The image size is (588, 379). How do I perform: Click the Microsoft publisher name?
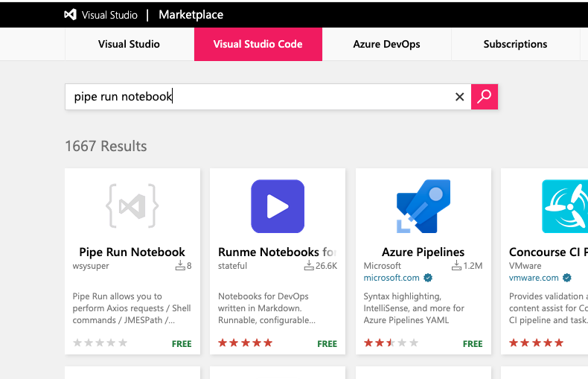[382, 266]
